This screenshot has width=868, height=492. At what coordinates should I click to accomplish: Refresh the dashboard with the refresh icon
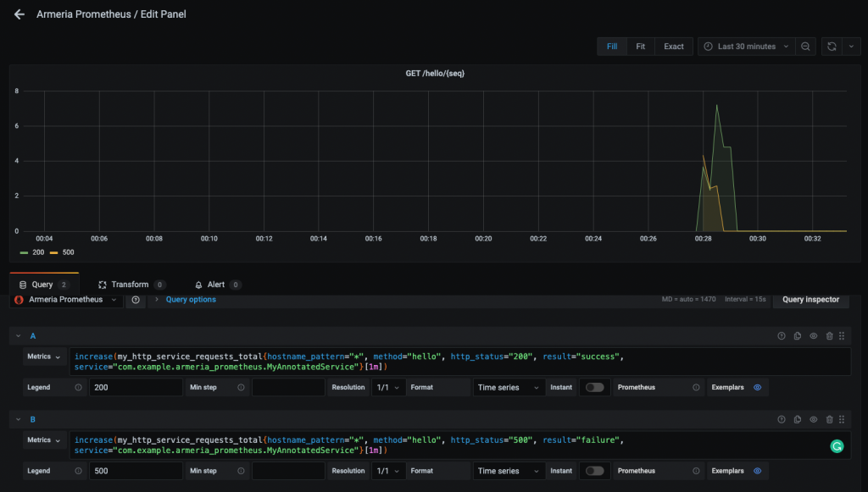pos(832,47)
